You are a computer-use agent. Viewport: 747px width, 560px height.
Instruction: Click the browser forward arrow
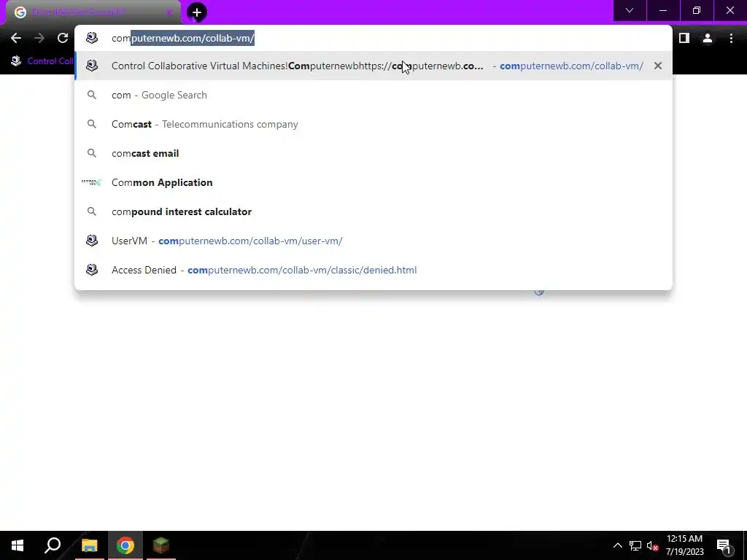[39, 38]
